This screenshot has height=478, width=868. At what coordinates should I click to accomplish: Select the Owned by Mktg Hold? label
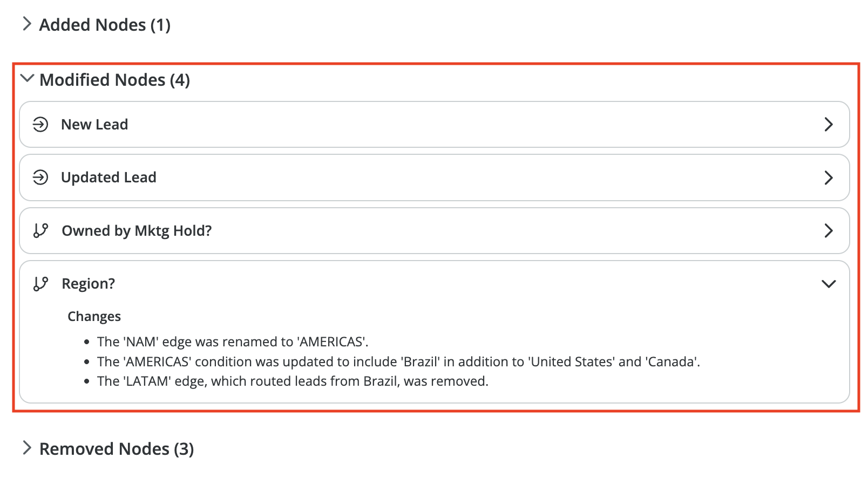pos(137,231)
